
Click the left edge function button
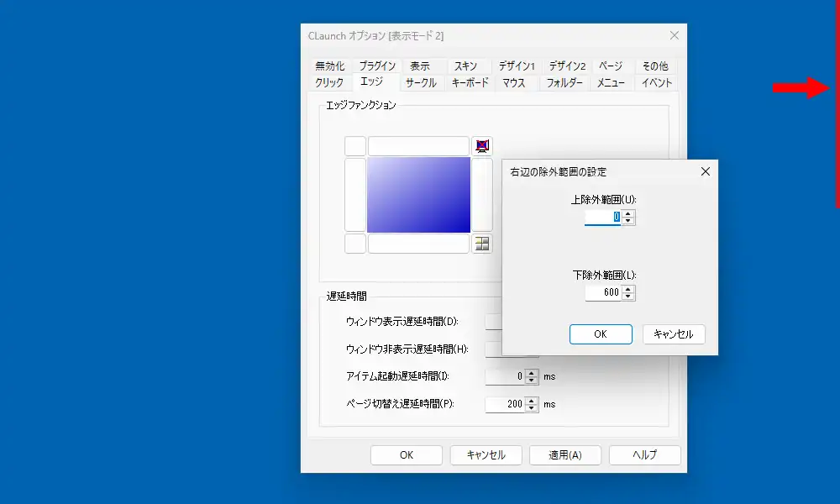(x=354, y=194)
